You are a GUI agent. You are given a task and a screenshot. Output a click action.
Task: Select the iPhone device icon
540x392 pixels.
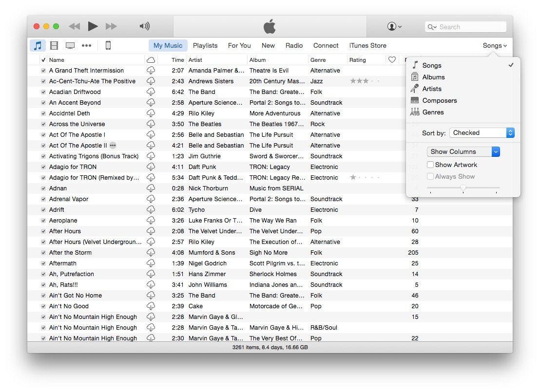tap(108, 45)
